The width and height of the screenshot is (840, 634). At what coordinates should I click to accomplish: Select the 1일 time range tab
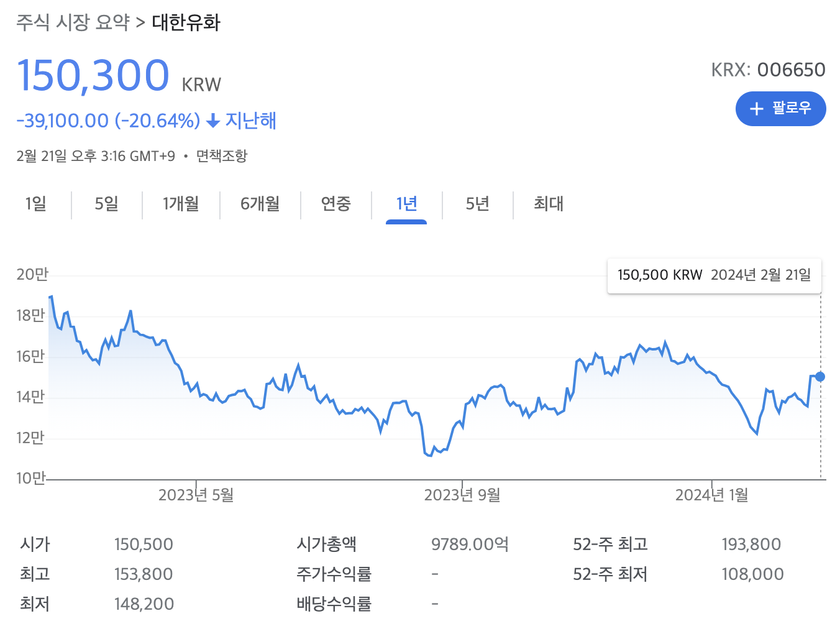point(35,203)
